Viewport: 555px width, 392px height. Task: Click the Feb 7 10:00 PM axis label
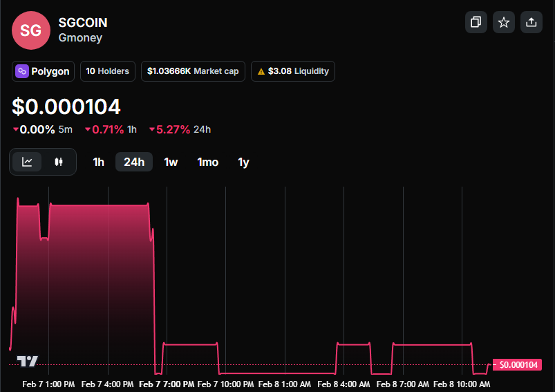(x=225, y=384)
